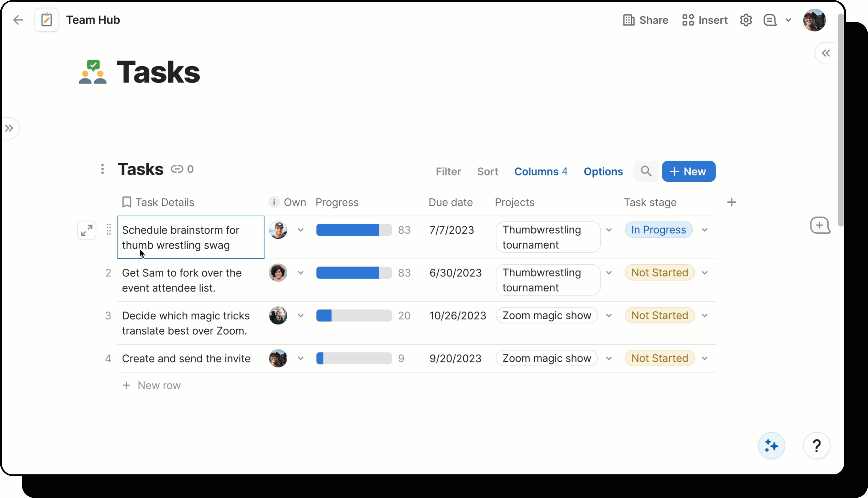Open the owner dropdown on the second row
Image resolution: width=868 pixels, height=498 pixels.
[300, 272]
